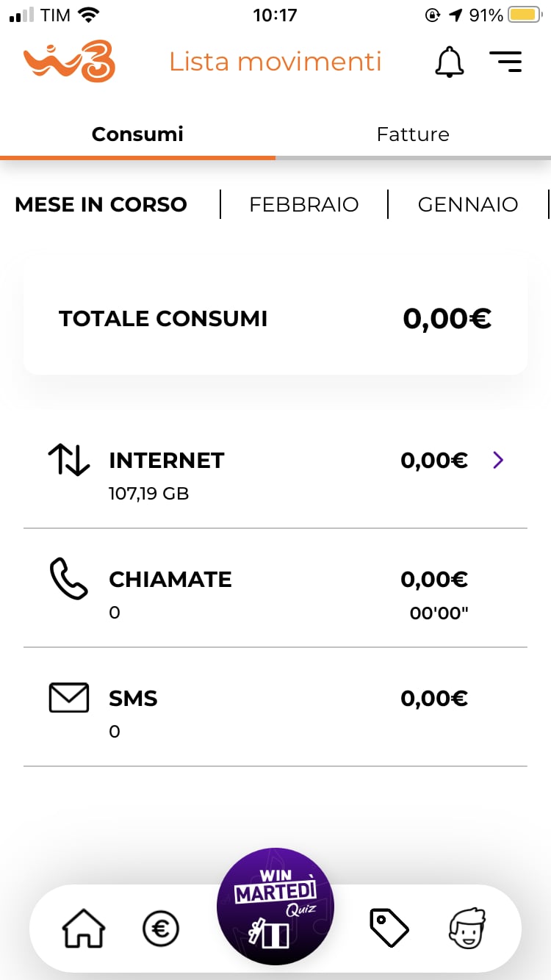Image resolution: width=551 pixels, height=980 pixels.
Task: Tap the SMS row label
Action: 133,699
